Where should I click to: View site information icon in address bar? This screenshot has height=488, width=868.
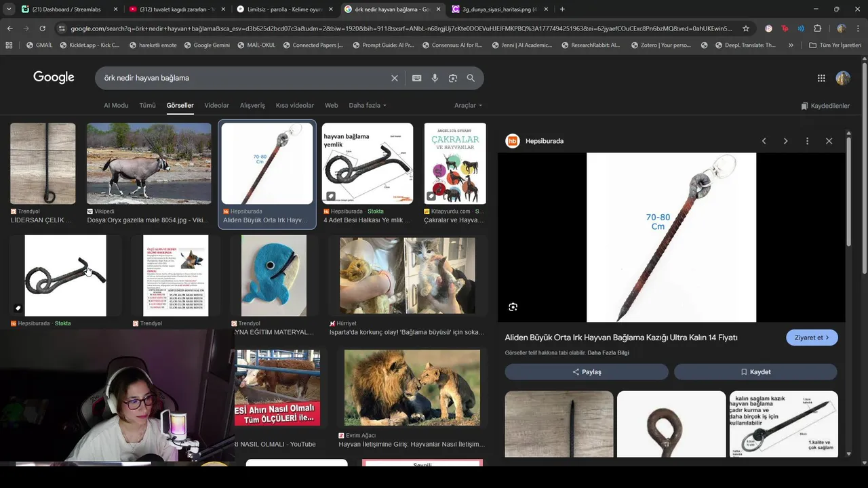62,28
